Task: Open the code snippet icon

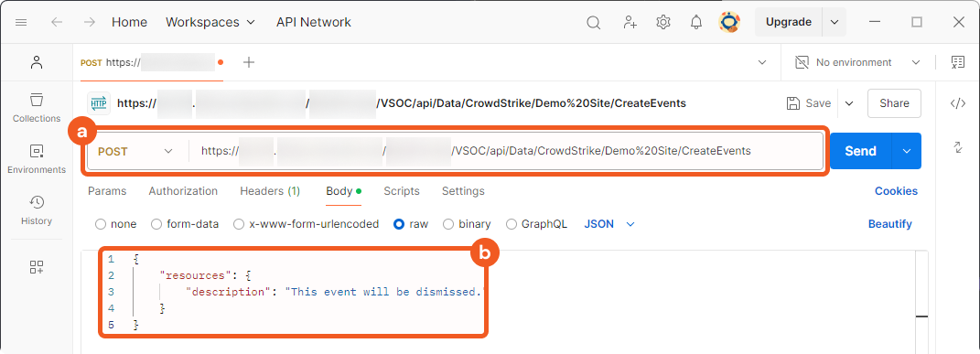Action: tap(957, 103)
